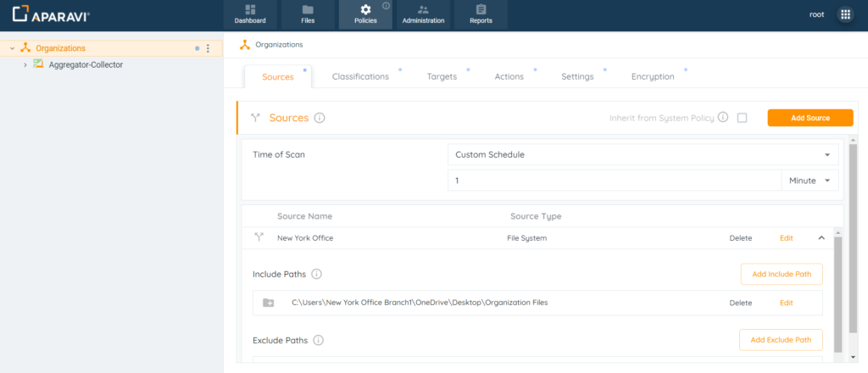Viewport: 868px width, 373px height.
Task: Open the Reports section
Action: click(x=481, y=15)
